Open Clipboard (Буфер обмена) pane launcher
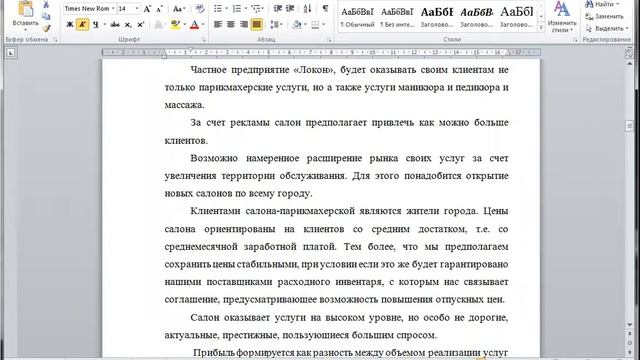Viewport: 640px width, 360px height. [x=55, y=40]
